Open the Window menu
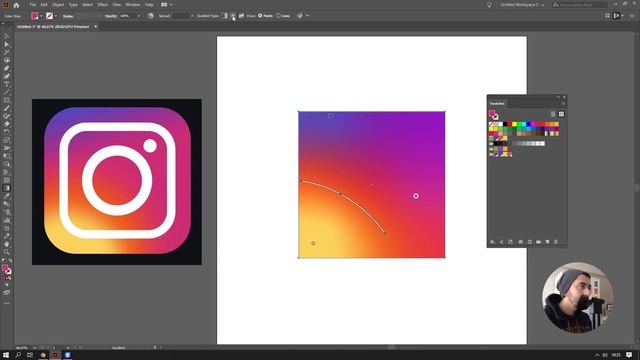The height and width of the screenshot is (360, 640). coord(133,5)
